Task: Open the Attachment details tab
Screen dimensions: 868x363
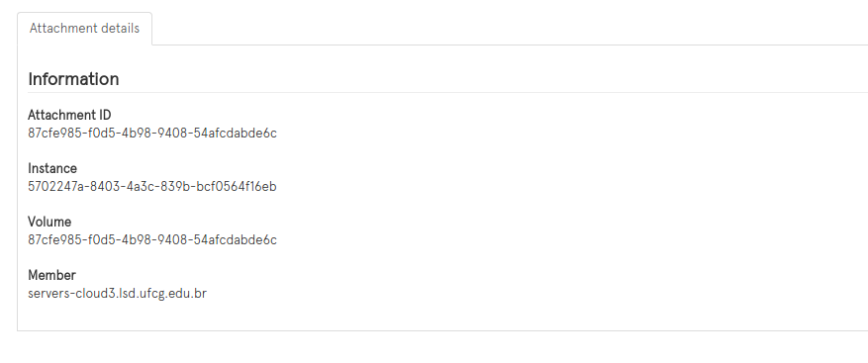Action: [84, 29]
